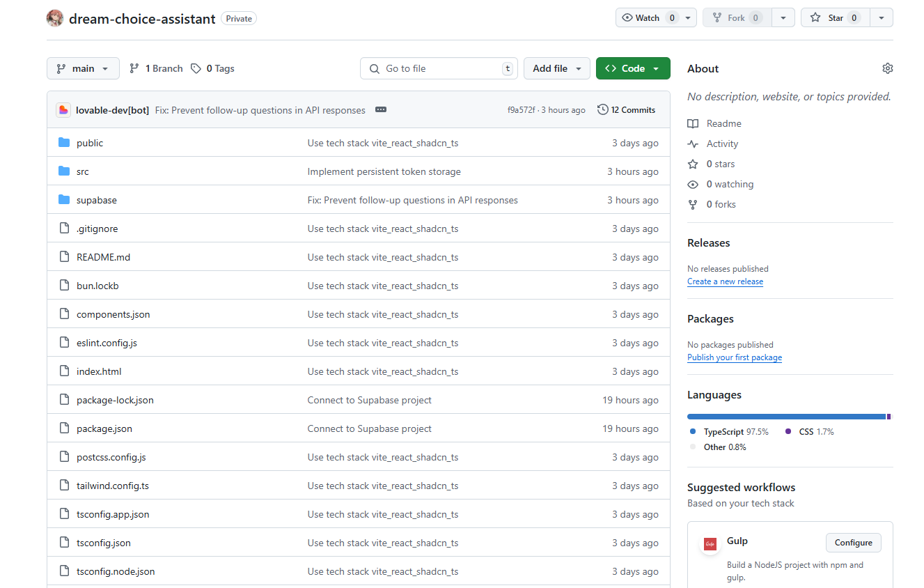This screenshot has height=588, width=924.
Task: Open the About settings gear
Action: coord(887,68)
